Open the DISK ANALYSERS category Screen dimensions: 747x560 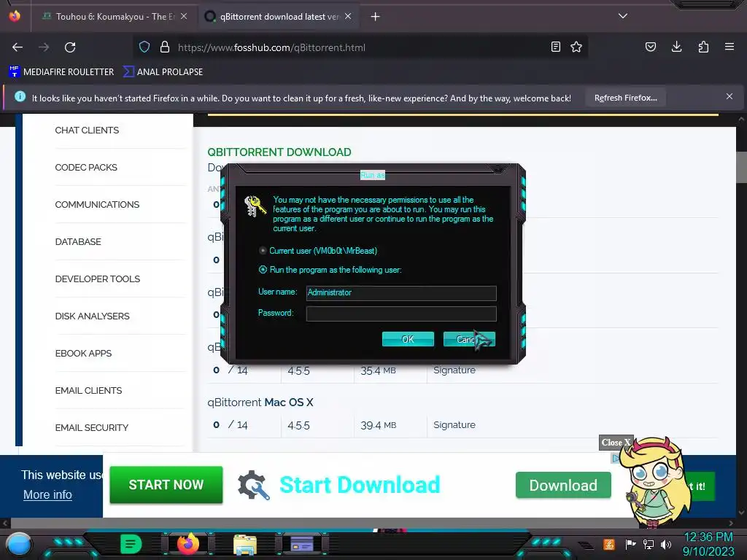(92, 316)
